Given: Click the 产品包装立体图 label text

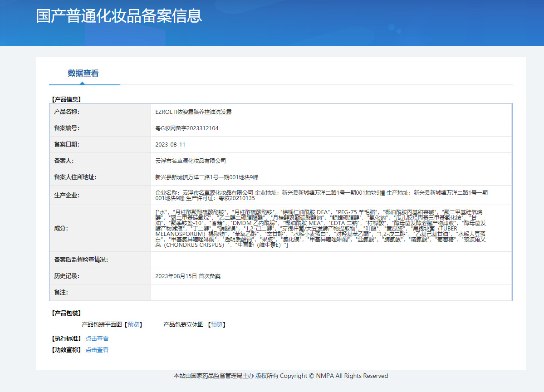Looking at the screenshot, I should (x=183, y=324).
